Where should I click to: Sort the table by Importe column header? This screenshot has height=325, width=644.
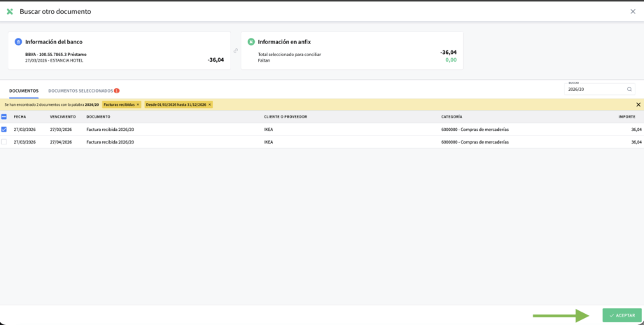pyautogui.click(x=626, y=117)
